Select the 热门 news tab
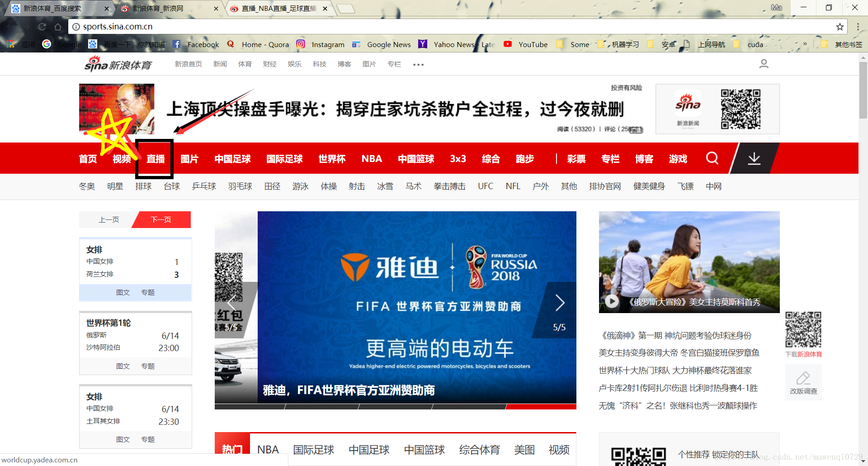868x466 pixels. pos(232,450)
